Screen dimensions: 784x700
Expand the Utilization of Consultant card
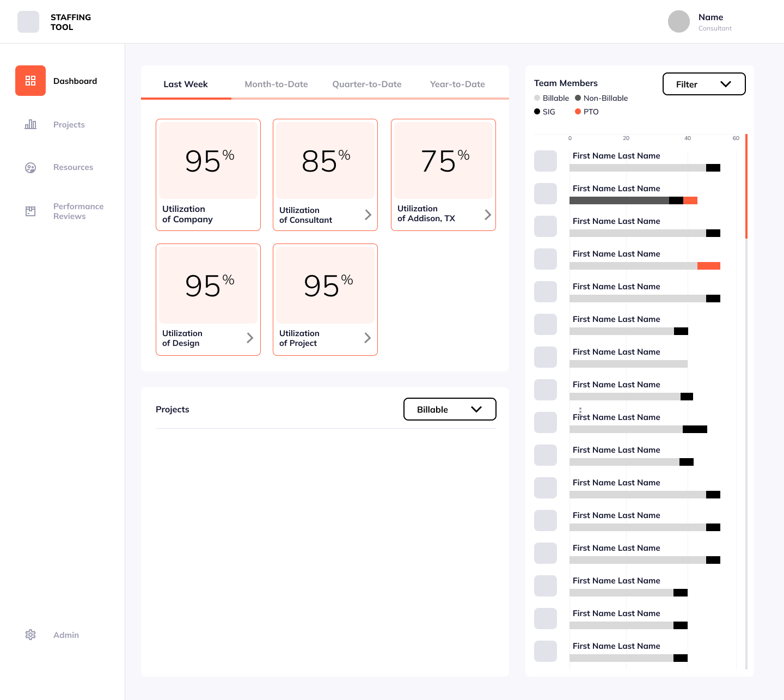[369, 215]
